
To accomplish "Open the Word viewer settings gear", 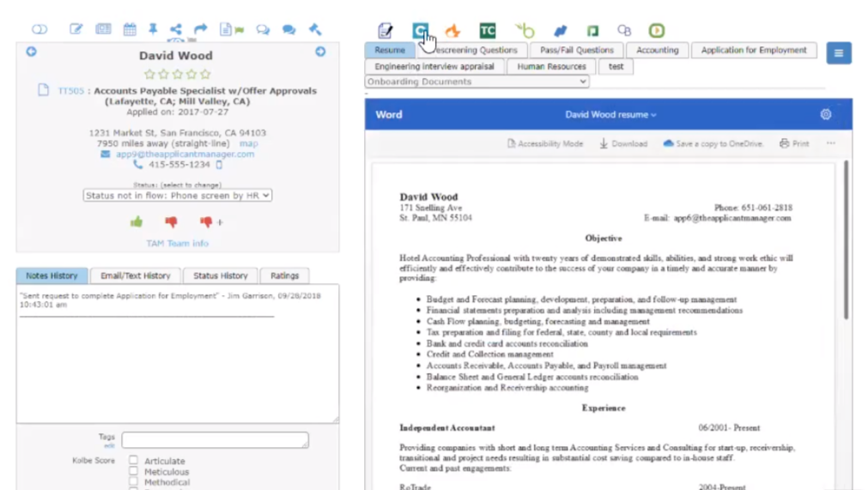I will tap(825, 114).
